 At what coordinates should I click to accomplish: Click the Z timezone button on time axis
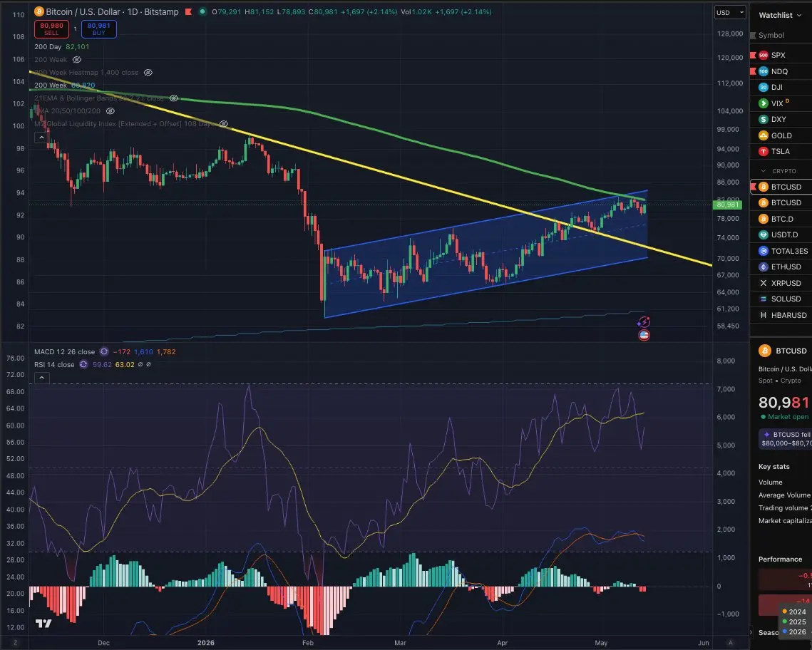click(x=16, y=643)
